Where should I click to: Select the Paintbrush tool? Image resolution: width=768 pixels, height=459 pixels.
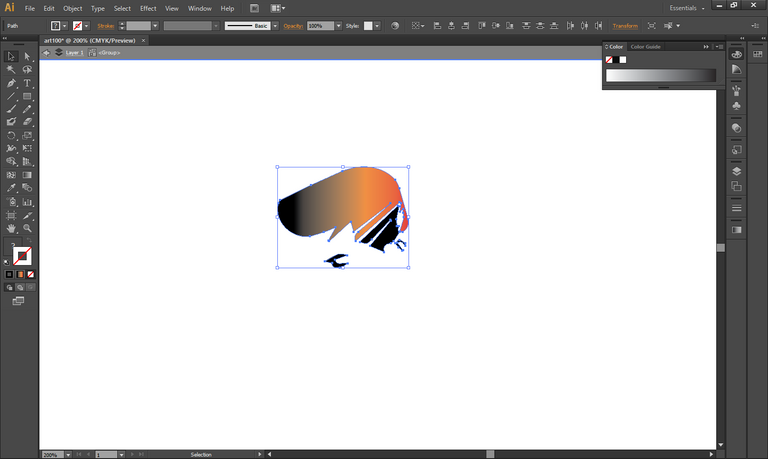click(x=11, y=109)
